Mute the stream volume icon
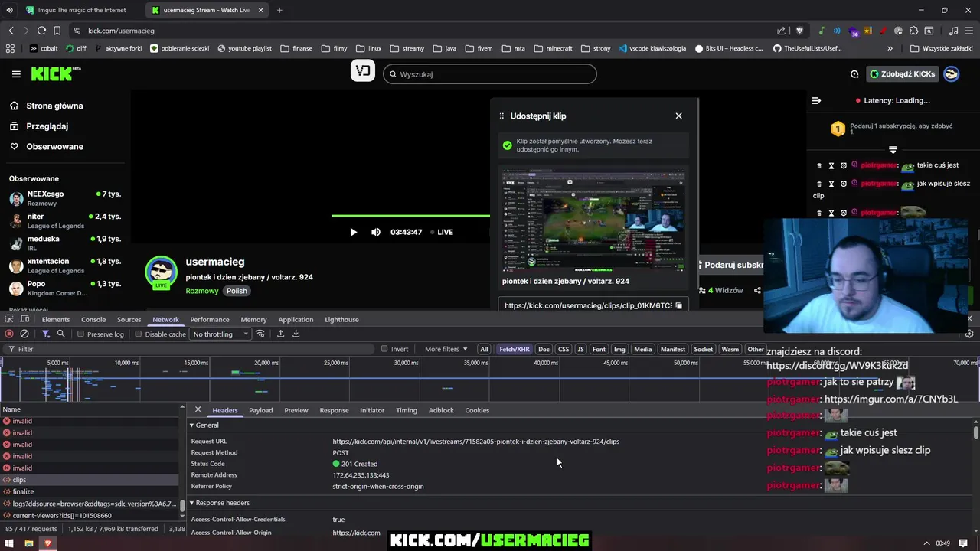980x551 pixels. (x=376, y=232)
